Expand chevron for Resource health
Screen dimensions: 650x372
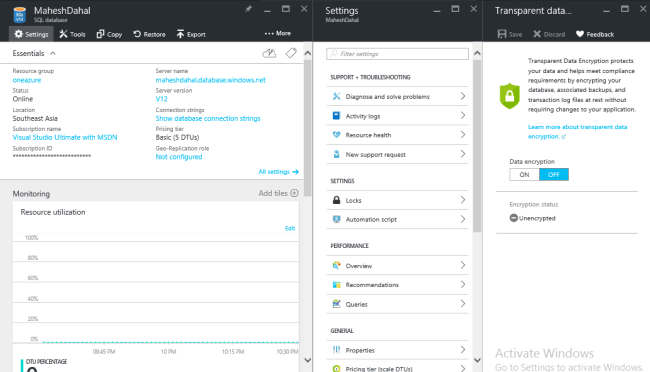click(463, 135)
